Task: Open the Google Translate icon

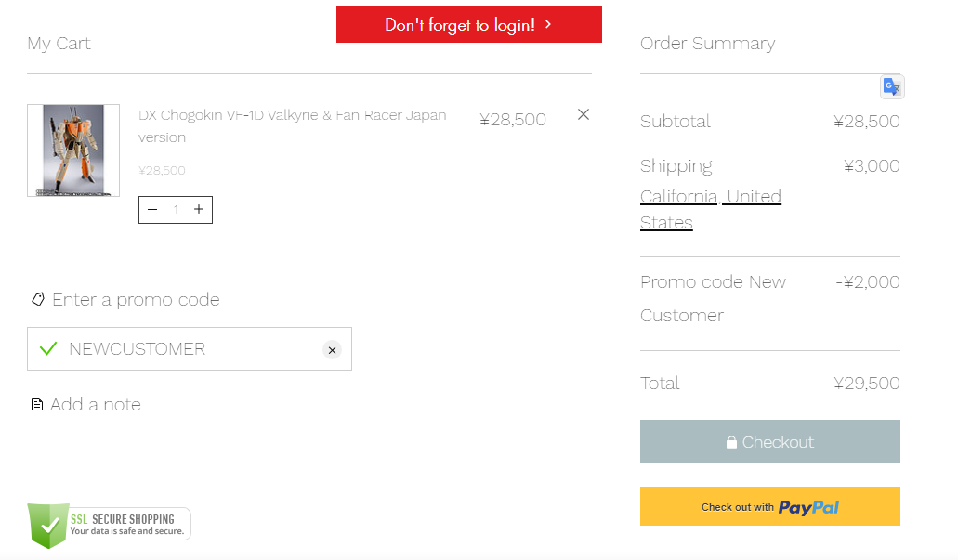Action: (892, 86)
